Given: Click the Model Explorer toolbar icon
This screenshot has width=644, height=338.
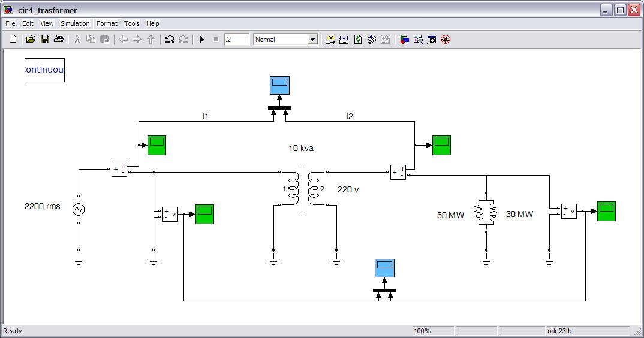Looking at the screenshot, I should [x=418, y=40].
